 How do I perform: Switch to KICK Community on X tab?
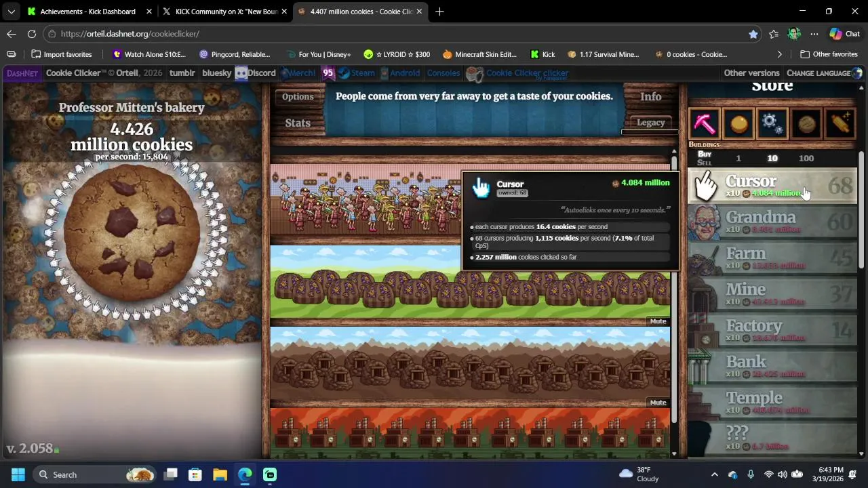point(225,12)
